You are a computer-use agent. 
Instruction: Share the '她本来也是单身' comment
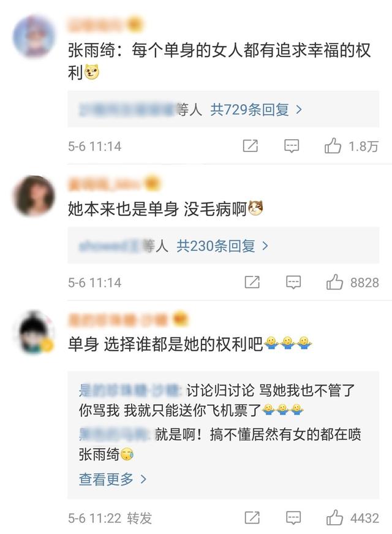252,282
